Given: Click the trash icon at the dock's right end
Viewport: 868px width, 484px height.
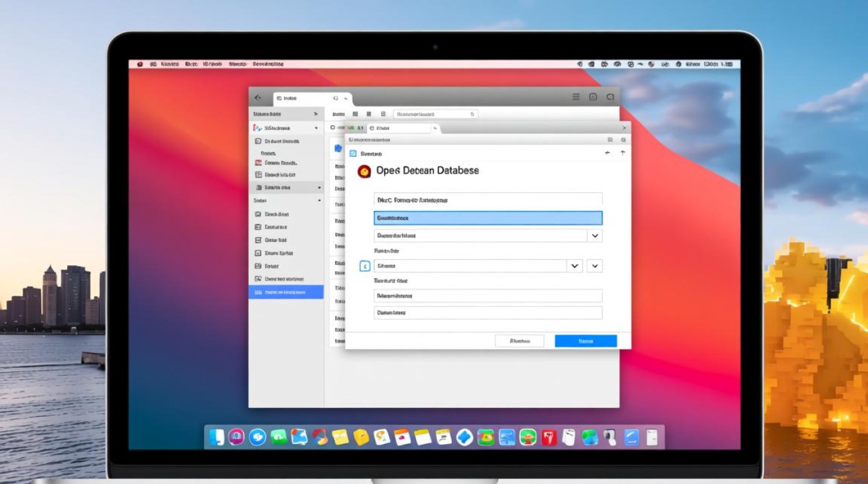Looking at the screenshot, I should point(651,437).
